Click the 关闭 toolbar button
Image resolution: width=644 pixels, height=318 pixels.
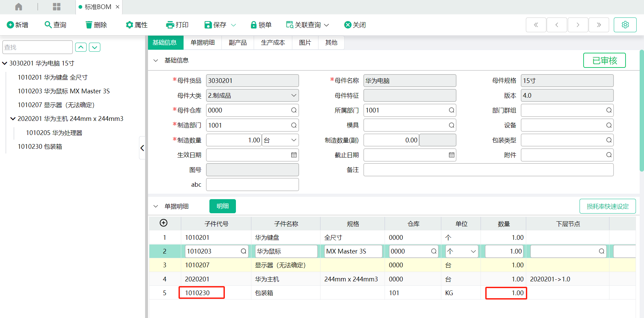coord(355,25)
